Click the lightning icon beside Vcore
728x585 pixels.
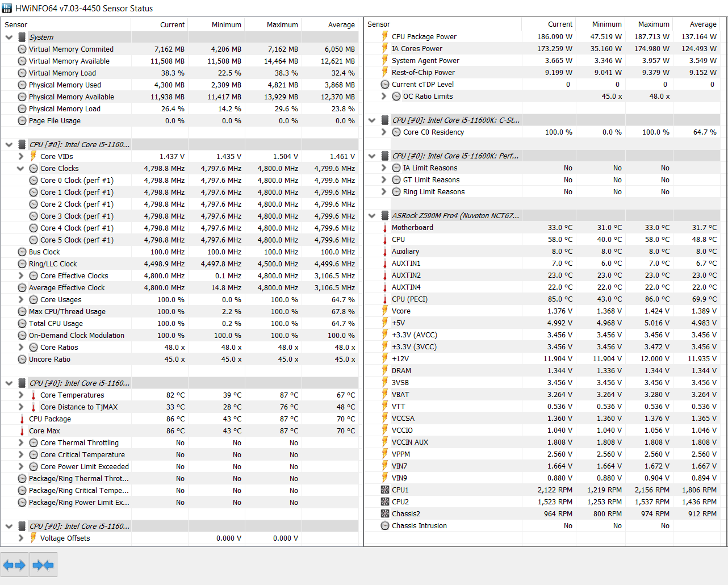pyautogui.click(x=385, y=311)
